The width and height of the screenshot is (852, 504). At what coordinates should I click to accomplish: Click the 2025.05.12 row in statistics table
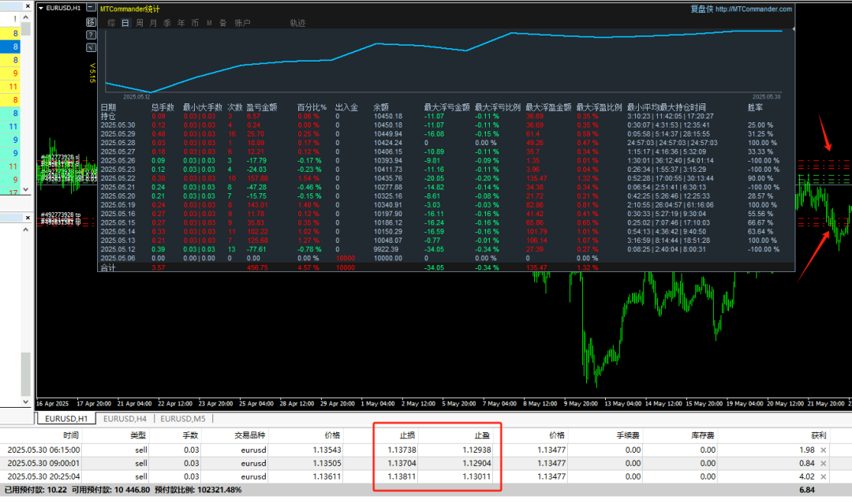click(x=446, y=249)
